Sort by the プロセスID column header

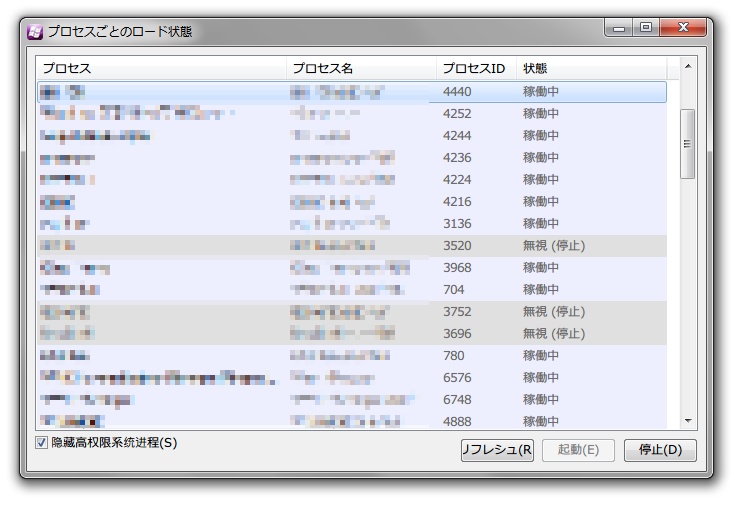pyautogui.click(x=477, y=68)
